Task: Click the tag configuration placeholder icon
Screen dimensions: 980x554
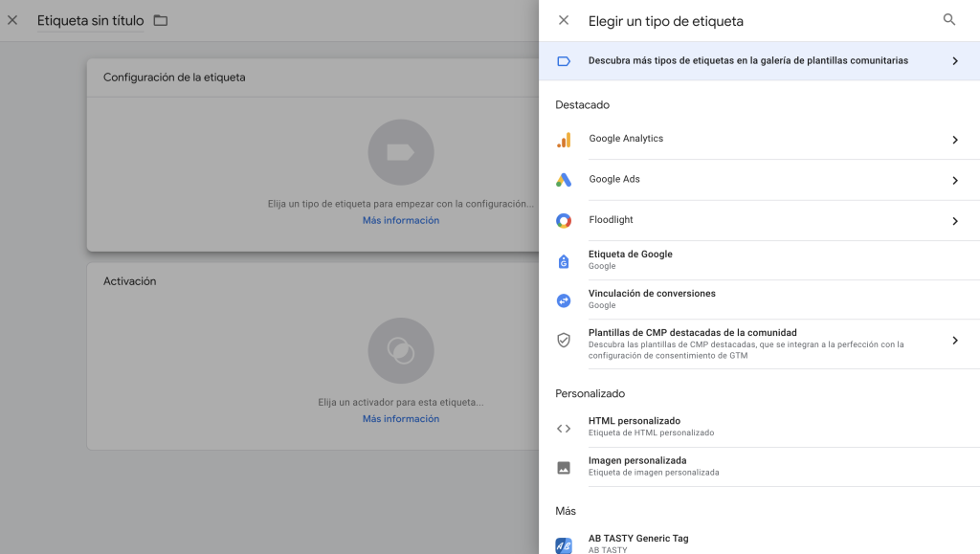Action: (x=401, y=152)
